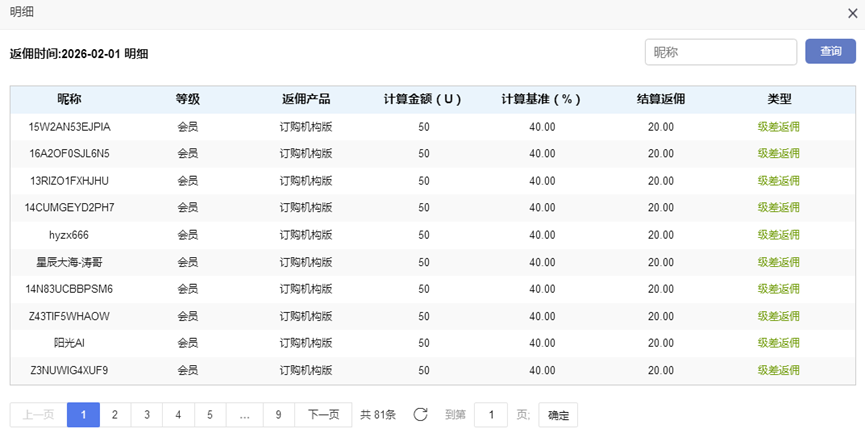
Task: Click the refresh icon beside 共 81条
Action: (420, 415)
